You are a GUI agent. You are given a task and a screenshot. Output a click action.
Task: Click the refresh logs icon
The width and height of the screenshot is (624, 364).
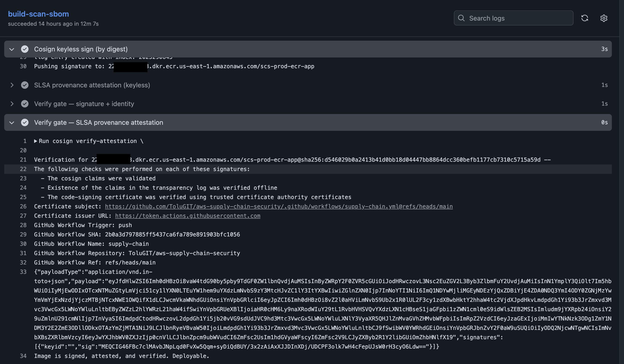(585, 18)
